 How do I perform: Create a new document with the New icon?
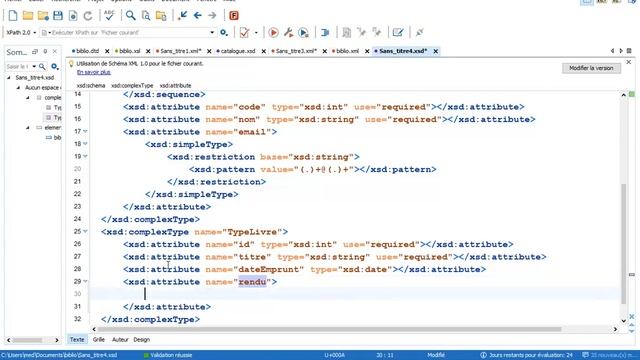tap(13, 16)
